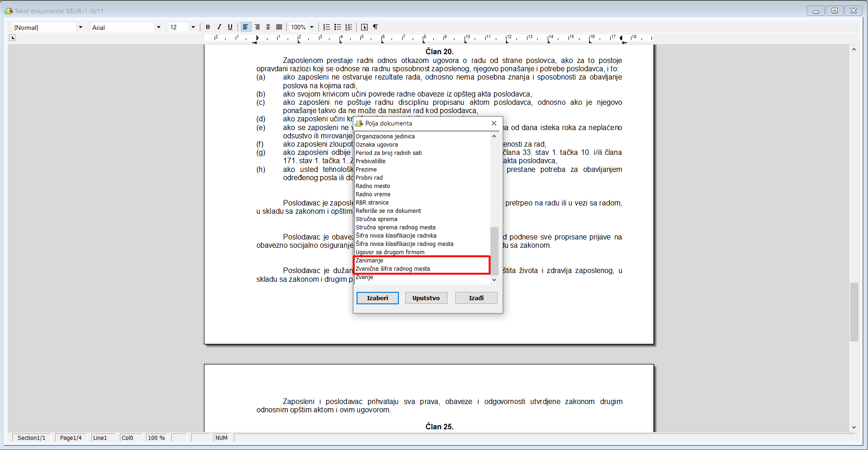Click the Izaberi button
Image resolution: width=868 pixels, height=450 pixels.
[x=378, y=298]
